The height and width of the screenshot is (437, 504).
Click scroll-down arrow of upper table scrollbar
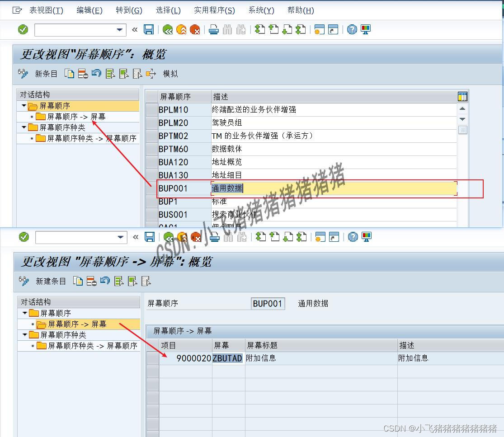462,119
